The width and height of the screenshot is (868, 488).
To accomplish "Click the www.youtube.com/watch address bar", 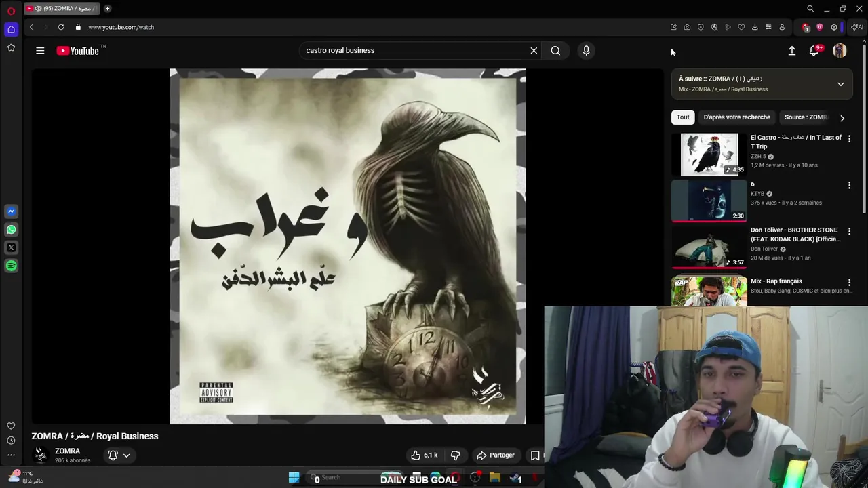I will point(121,27).
